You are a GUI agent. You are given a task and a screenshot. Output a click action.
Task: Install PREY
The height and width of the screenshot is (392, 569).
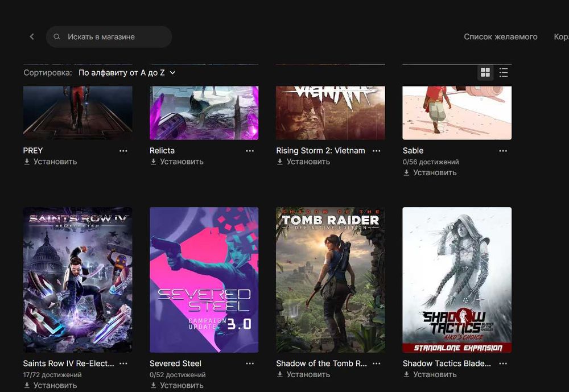tap(50, 162)
